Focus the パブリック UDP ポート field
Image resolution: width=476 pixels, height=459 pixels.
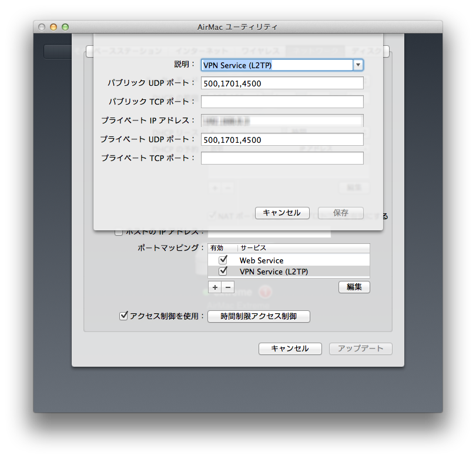point(282,83)
